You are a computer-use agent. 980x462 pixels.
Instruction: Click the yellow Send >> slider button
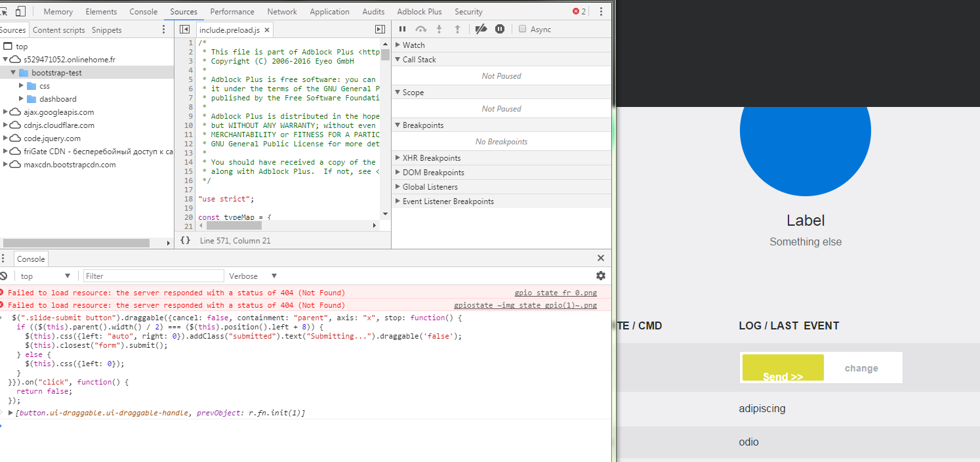click(783, 367)
